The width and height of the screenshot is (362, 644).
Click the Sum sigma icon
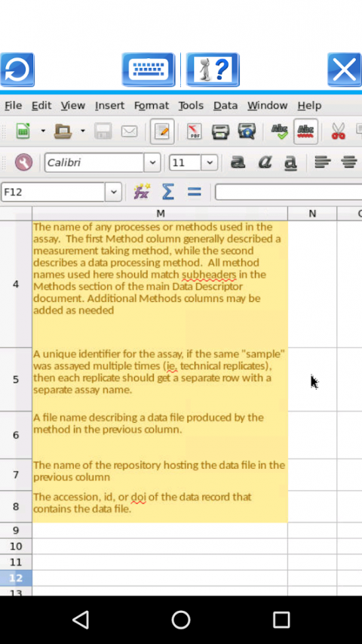pyautogui.click(x=168, y=192)
